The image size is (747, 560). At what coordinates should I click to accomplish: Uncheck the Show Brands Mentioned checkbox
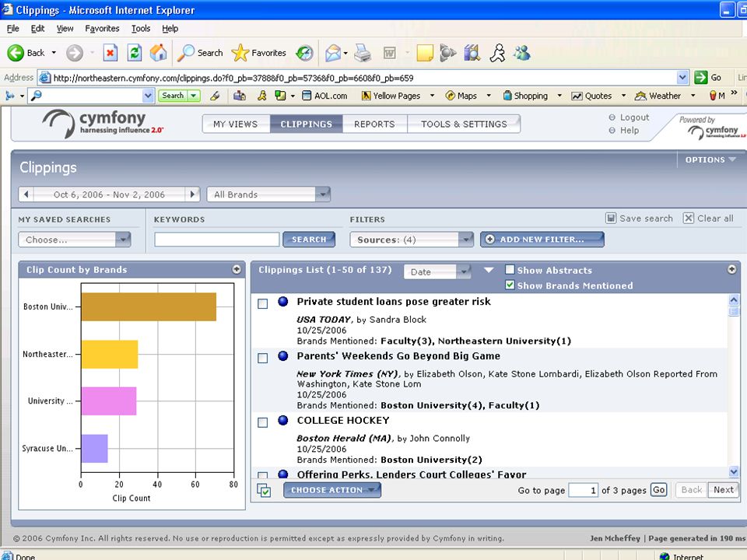pyautogui.click(x=510, y=285)
